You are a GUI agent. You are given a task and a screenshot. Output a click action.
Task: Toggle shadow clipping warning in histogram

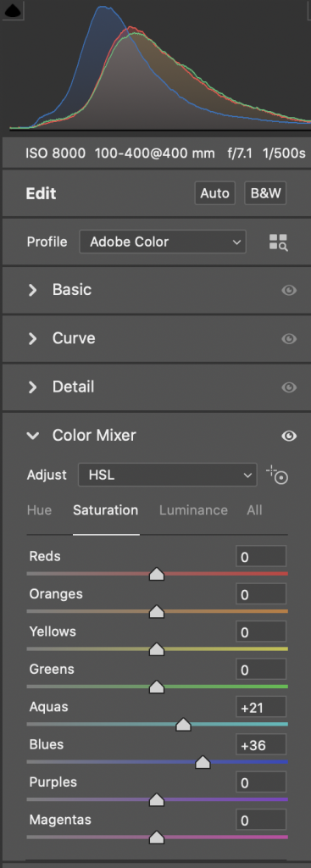coord(12,9)
